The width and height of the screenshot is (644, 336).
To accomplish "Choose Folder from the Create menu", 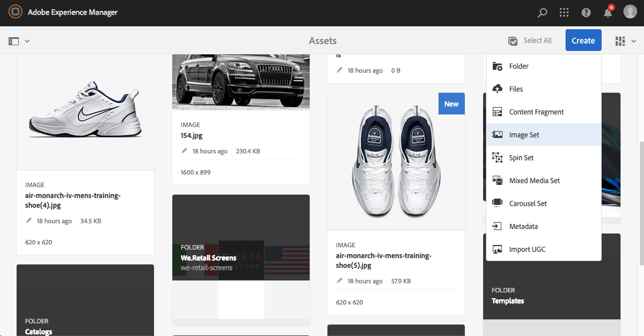I will pos(544,66).
